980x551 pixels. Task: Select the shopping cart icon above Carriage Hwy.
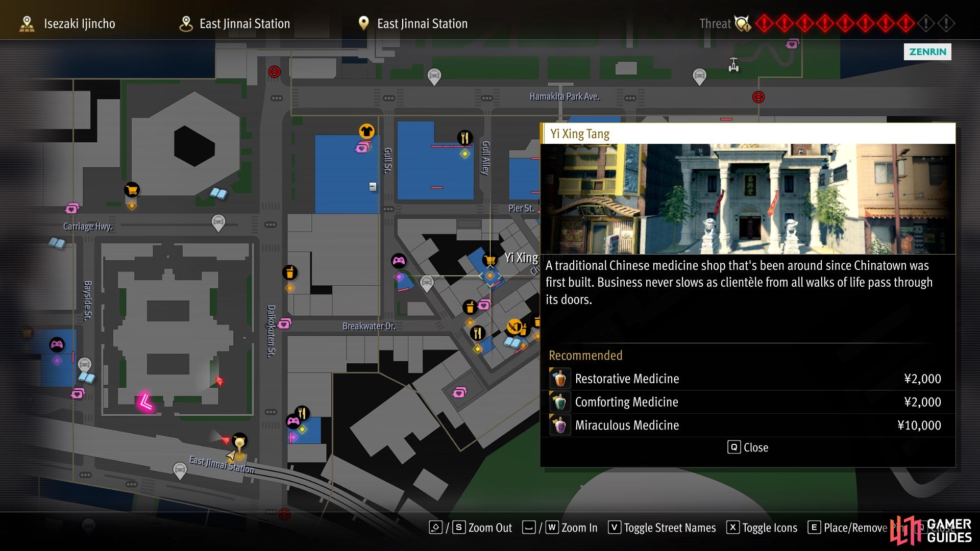pos(132,190)
